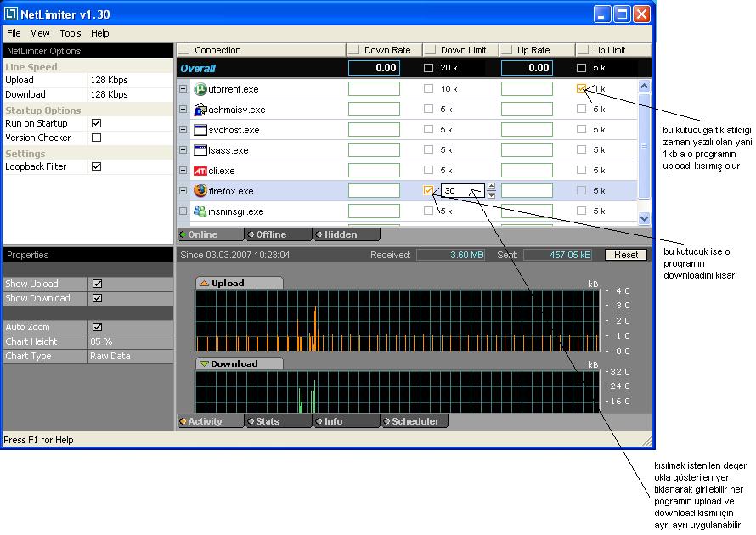Switch to the Stats tab

279,421
